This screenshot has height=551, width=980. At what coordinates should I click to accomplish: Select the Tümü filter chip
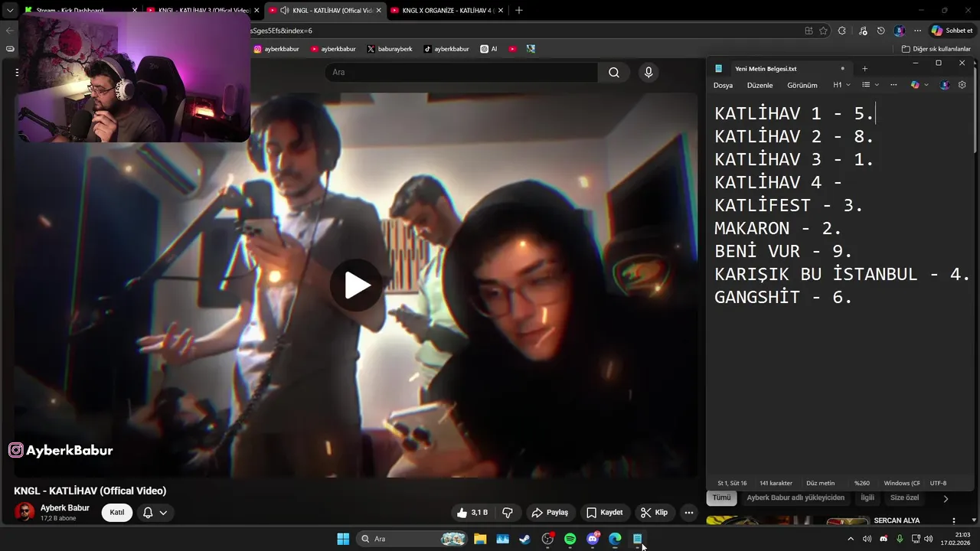pyautogui.click(x=721, y=497)
